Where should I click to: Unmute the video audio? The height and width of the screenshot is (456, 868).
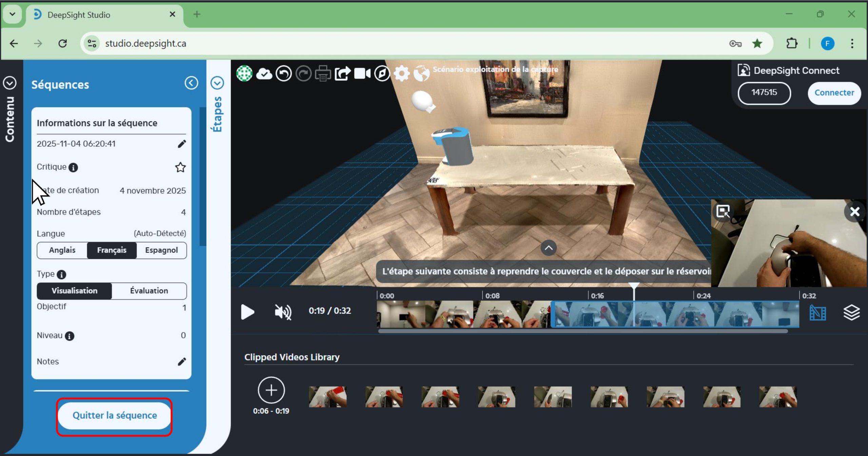pyautogui.click(x=283, y=312)
